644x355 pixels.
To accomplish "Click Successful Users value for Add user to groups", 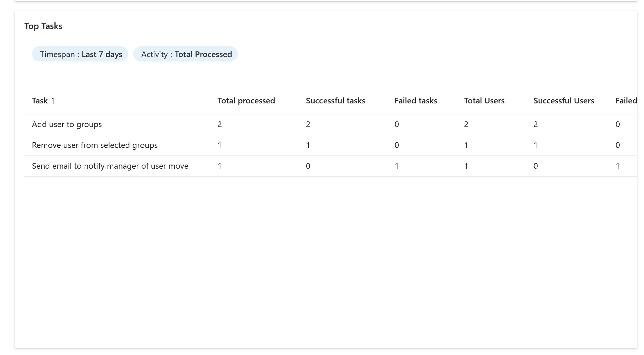I will (536, 125).
